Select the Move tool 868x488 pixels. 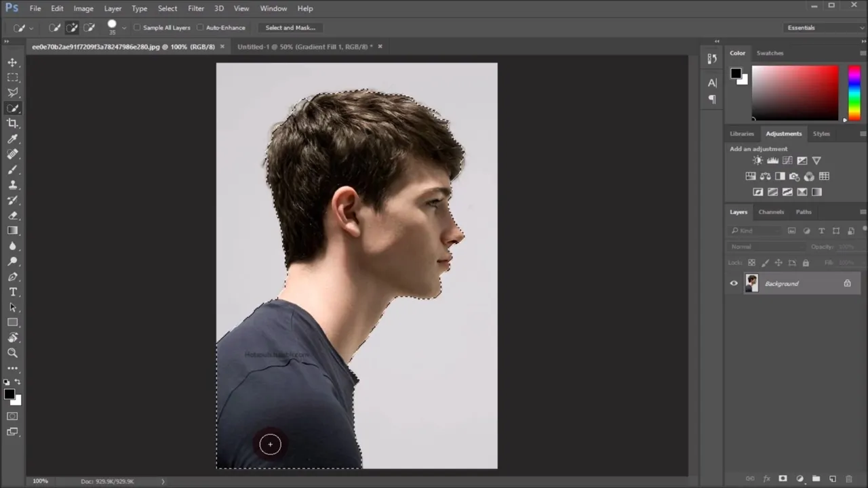(x=13, y=62)
